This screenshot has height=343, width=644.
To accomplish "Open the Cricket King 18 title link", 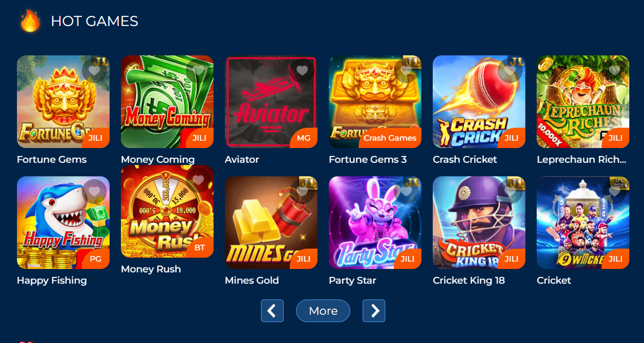I will pos(469,281).
